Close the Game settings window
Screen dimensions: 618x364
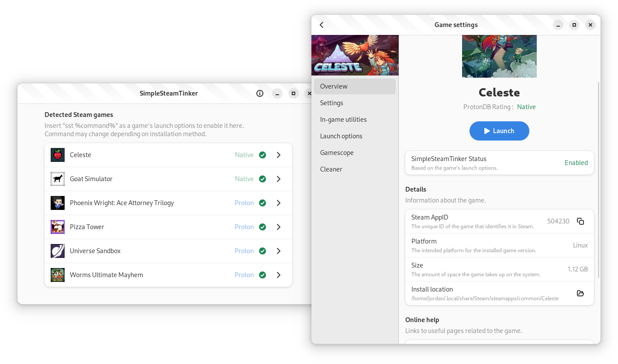[590, 25]
